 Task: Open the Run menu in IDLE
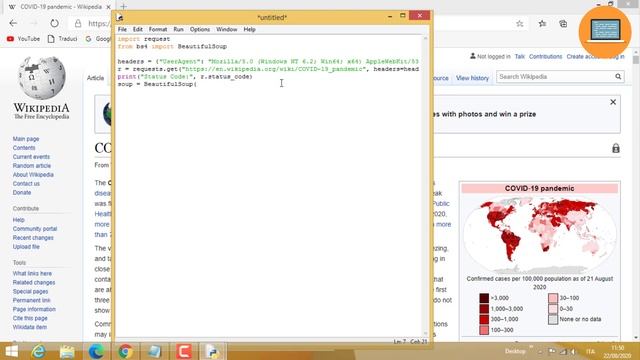[x=178, y=29]
